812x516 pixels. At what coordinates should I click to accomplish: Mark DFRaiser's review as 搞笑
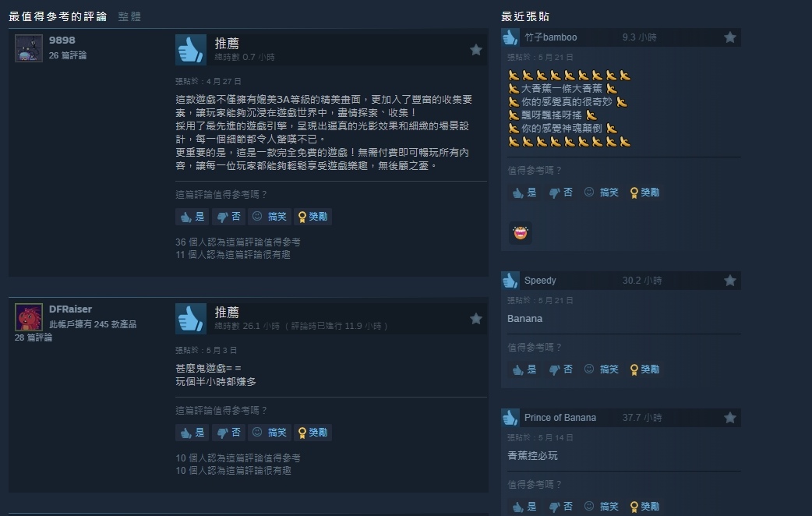coord(270,433)
